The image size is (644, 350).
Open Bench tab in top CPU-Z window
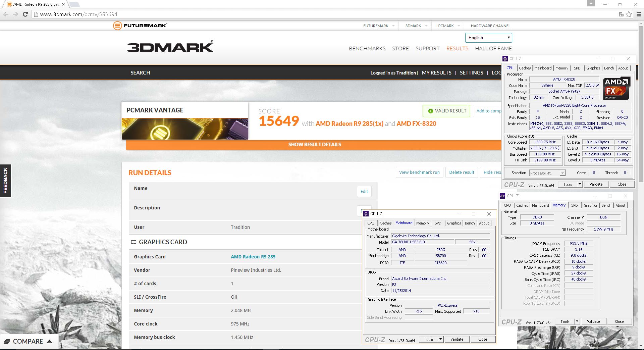pos(609,68)
